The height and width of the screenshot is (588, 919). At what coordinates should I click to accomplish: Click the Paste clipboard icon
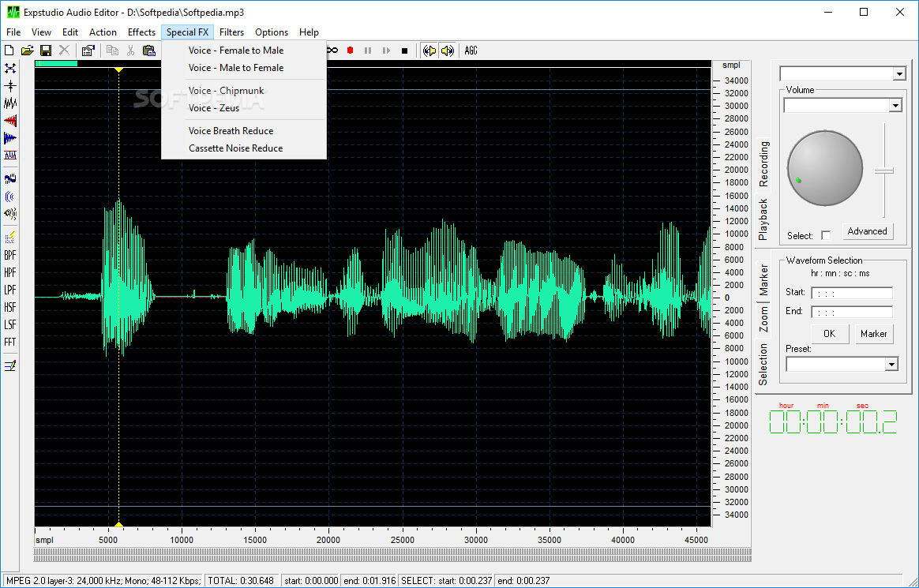(149, 51)
